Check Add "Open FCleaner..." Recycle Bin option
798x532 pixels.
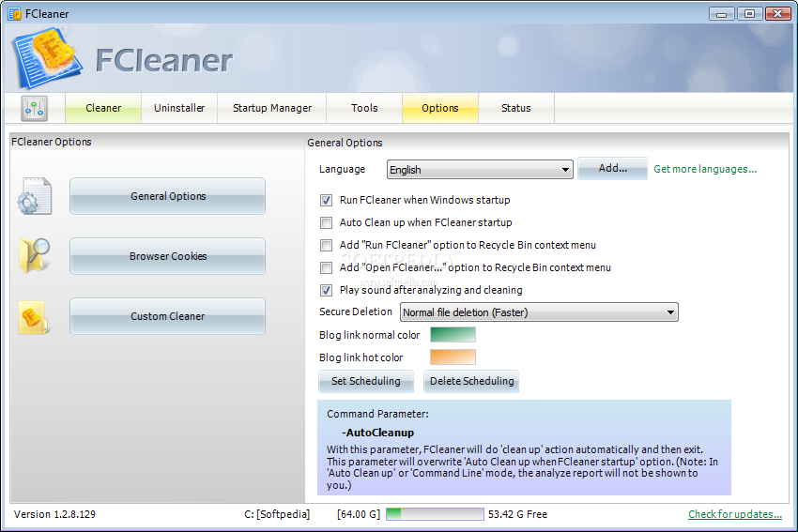326,267
